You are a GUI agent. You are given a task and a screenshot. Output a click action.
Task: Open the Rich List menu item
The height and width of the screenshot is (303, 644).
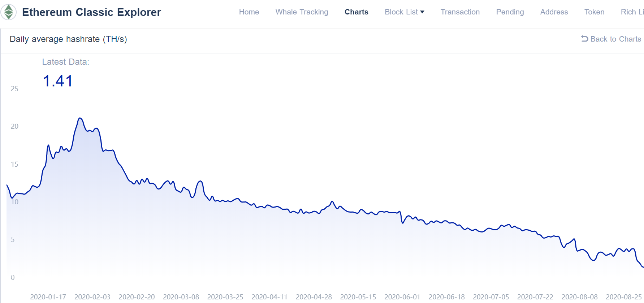click(632, 12)
